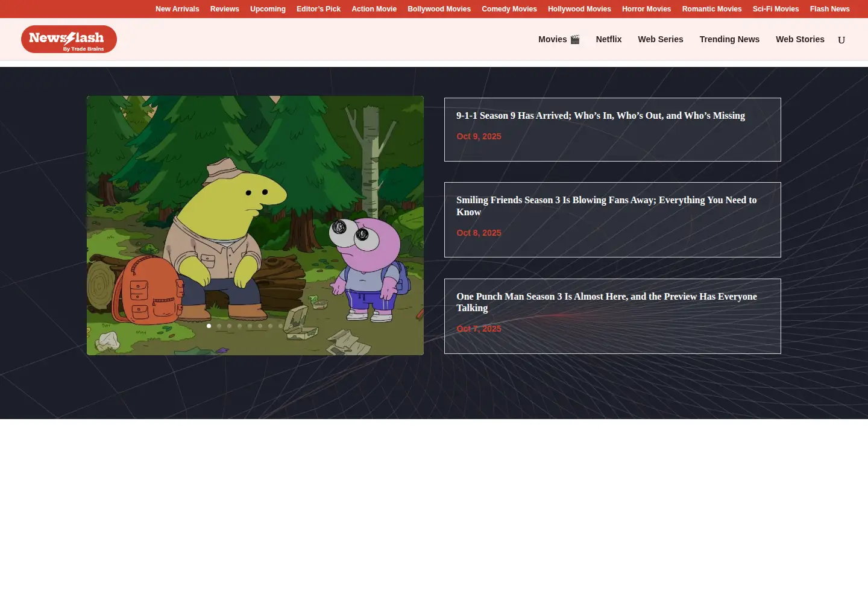
Task: Open the Upcoming section
Action: click(268, 9)
